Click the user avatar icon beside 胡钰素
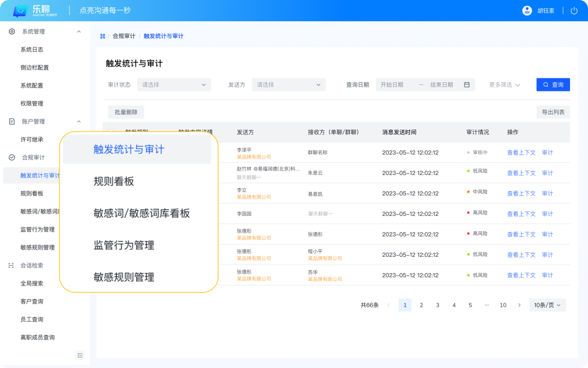588x368 pixels. tap(527, 11)
